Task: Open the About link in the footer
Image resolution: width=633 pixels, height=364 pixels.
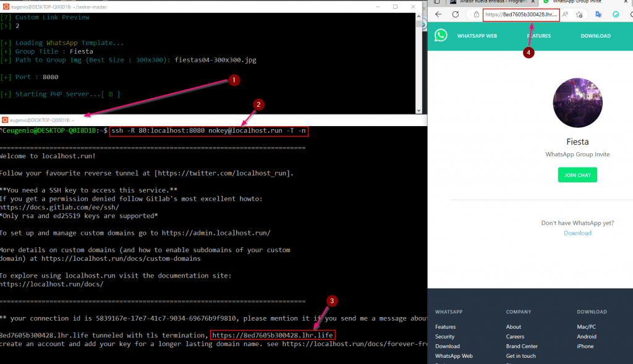Action: (514, 327)
